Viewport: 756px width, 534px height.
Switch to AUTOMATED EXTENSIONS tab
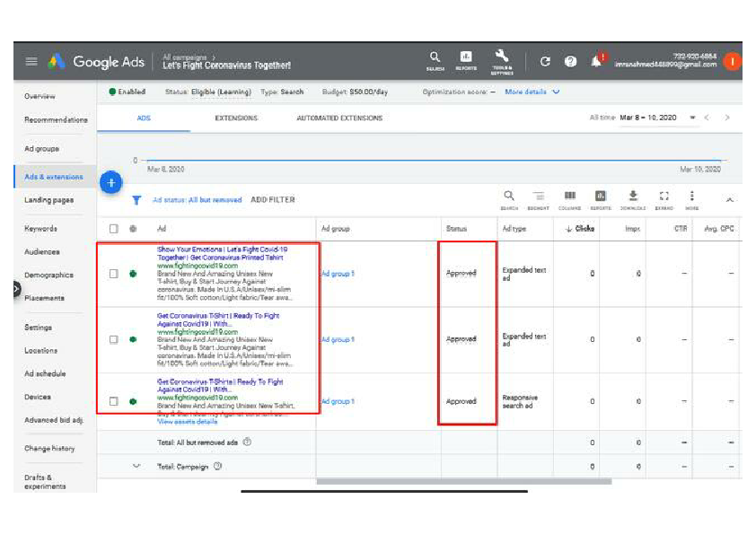[x=339, y=118]
